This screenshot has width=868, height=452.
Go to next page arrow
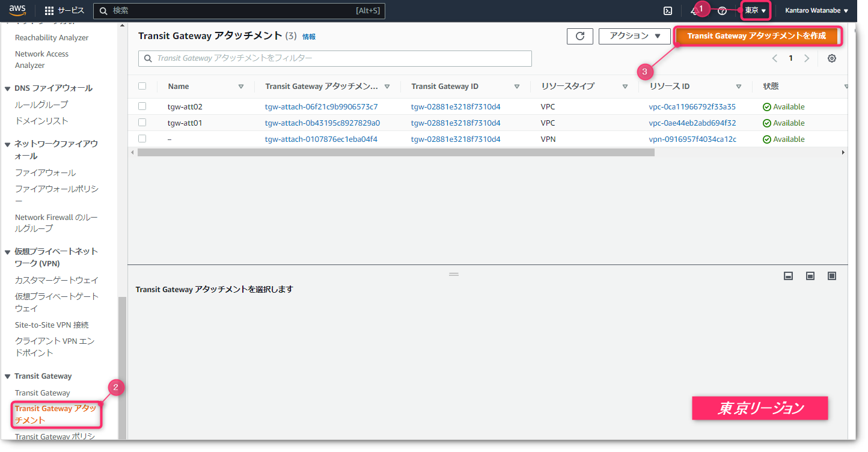[807, 58]
